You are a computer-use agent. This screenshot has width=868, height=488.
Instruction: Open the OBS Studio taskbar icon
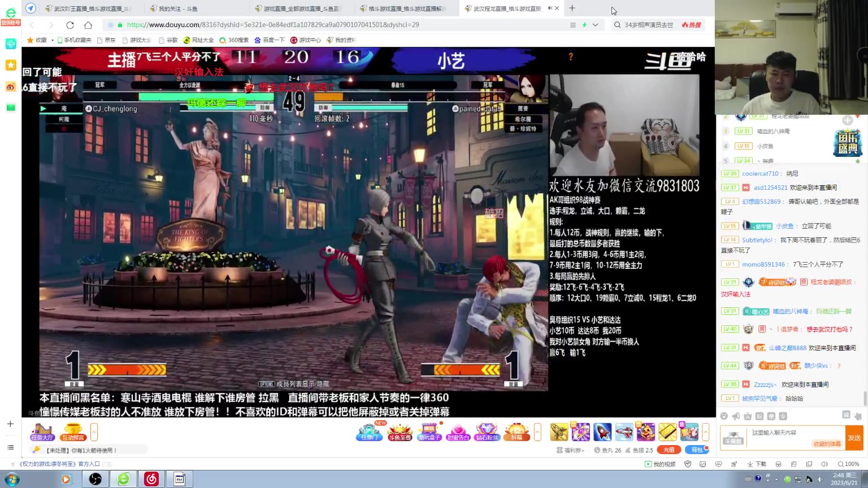pyautogui.click(x=96, y=479)
